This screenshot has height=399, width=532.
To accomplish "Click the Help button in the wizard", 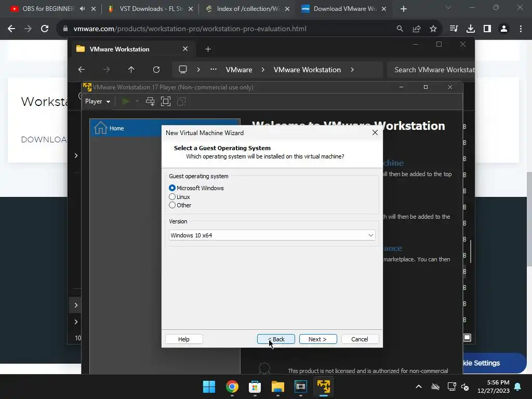I will click(x=184, y=339).
